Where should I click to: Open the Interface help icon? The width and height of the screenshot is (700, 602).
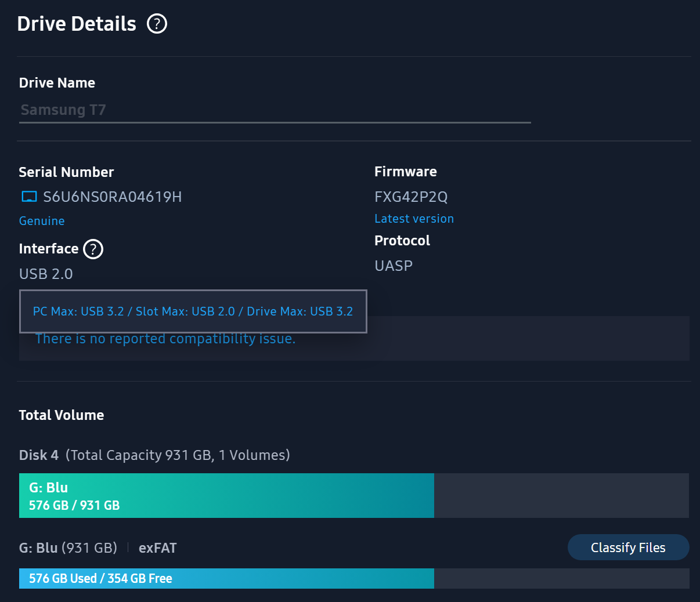pyautogui.click(x=92, y=249)
